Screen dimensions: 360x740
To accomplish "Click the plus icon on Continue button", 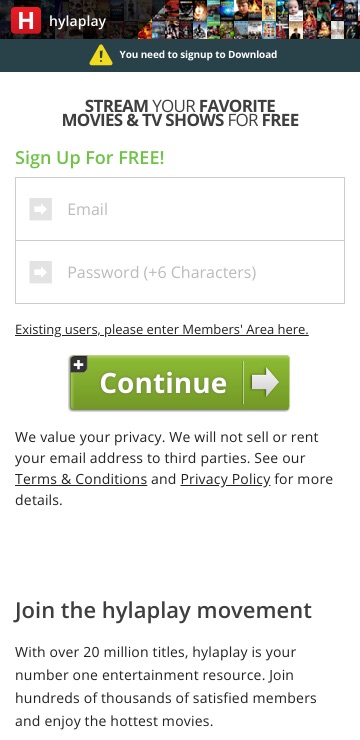I will (78, 364).
